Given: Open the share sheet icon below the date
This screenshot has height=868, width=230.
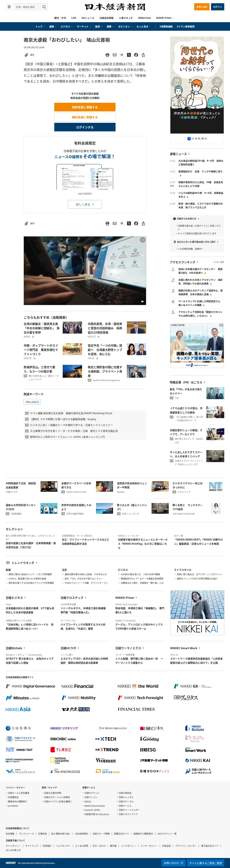Looking at the screenshot, I should (143, 55).
